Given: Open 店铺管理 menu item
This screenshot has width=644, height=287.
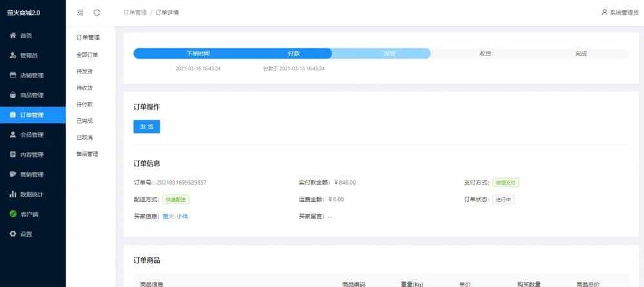Looking at the screenshot, I should [x=32, y=75].
